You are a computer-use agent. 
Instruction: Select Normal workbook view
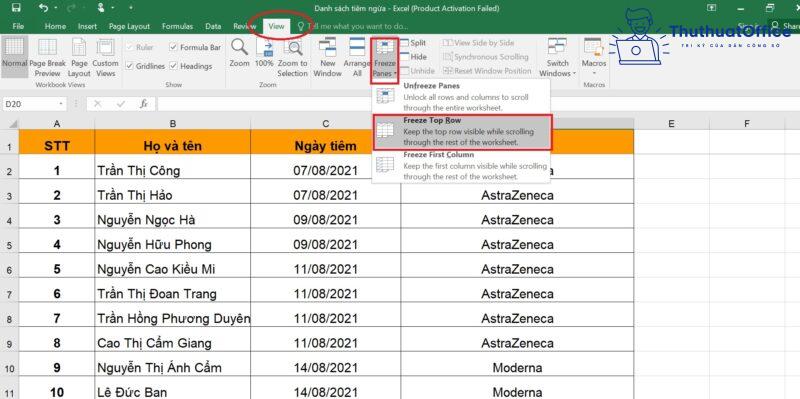click(14, 57)
